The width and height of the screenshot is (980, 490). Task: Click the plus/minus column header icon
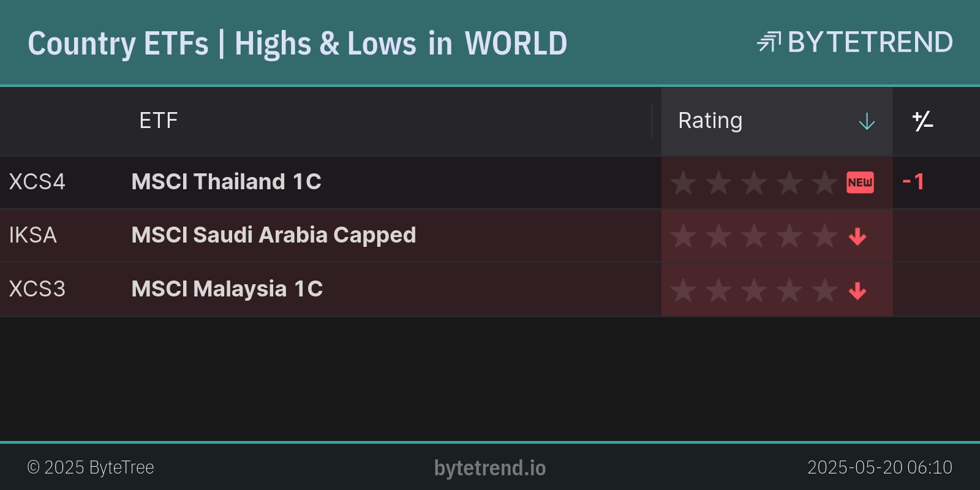click(x=922, y=121)
